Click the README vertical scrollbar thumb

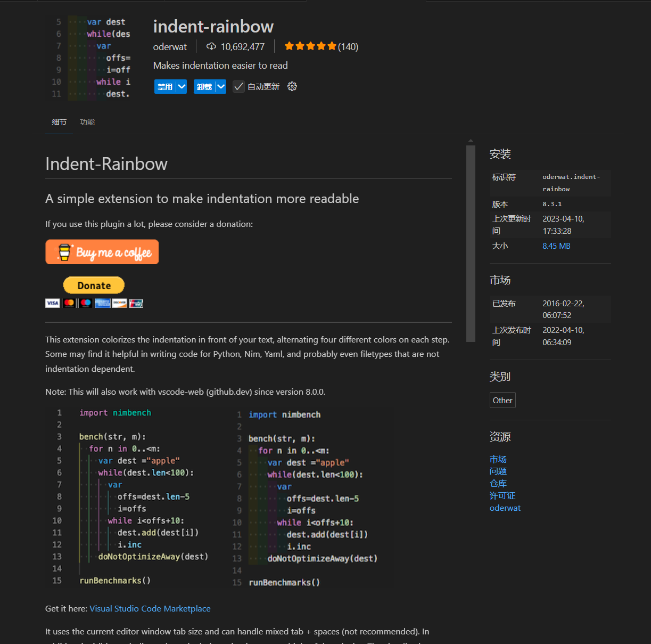coord(471,243)
